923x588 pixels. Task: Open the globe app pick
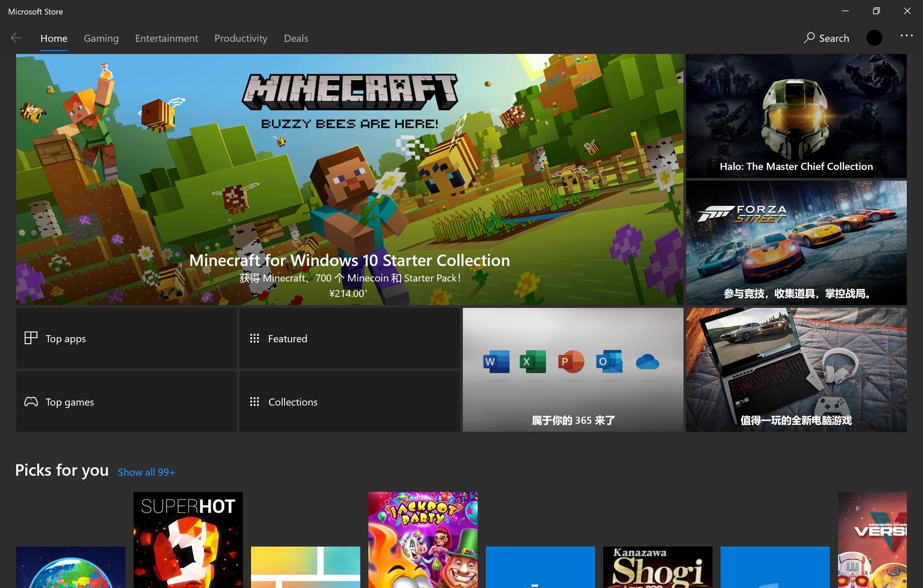pos(71,567)
